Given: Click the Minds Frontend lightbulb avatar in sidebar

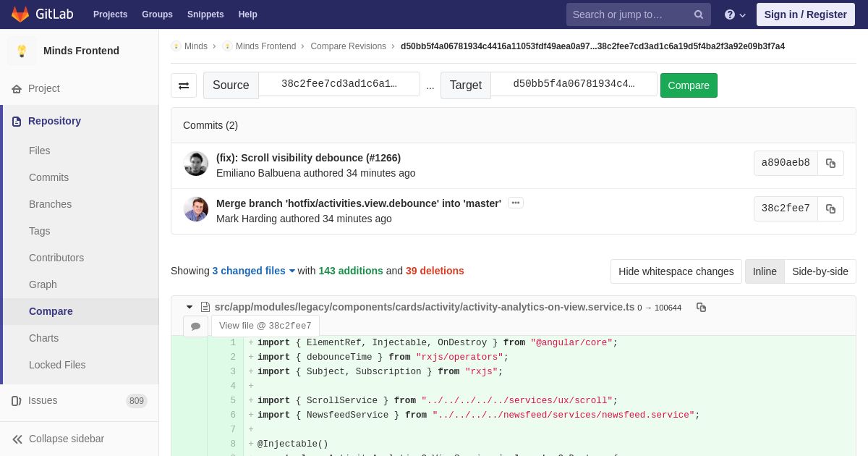Looking at the screenshot, I should pyautogui.click(x=22, y=51).
